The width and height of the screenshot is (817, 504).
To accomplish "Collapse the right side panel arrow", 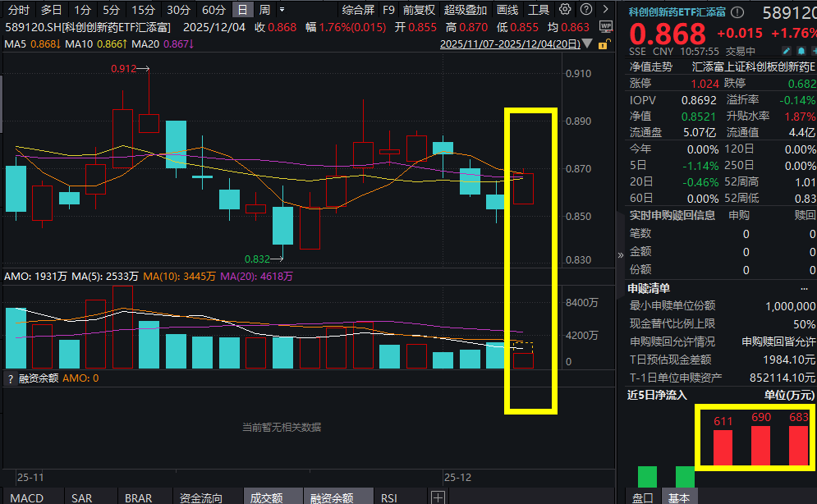I will (x=621, y=256).
